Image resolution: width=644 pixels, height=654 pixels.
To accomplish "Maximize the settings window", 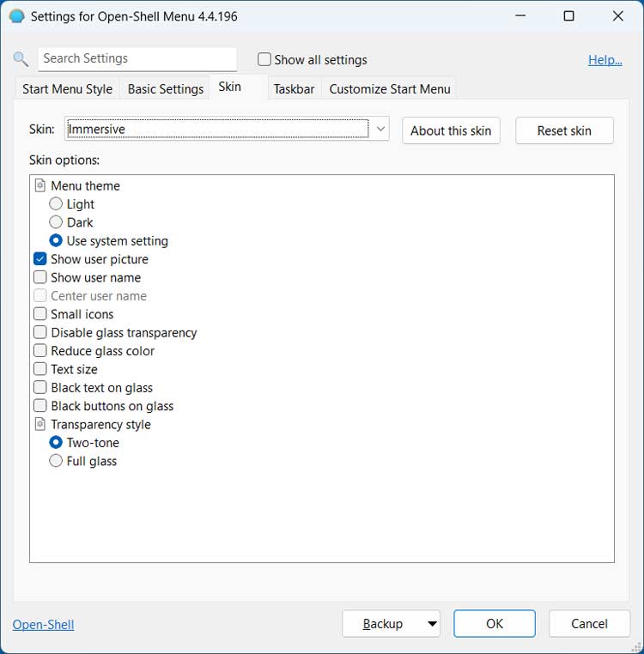I will pos(568,16).
